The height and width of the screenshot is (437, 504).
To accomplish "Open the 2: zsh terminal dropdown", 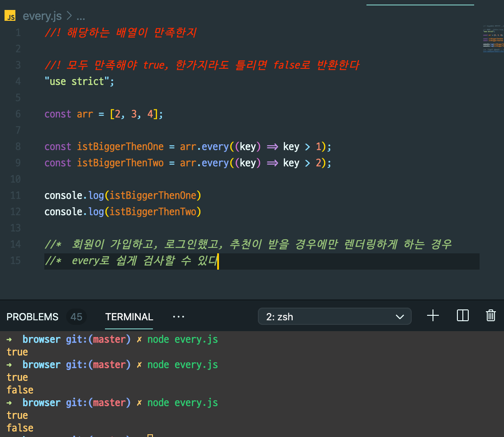I will coord(335,317).
